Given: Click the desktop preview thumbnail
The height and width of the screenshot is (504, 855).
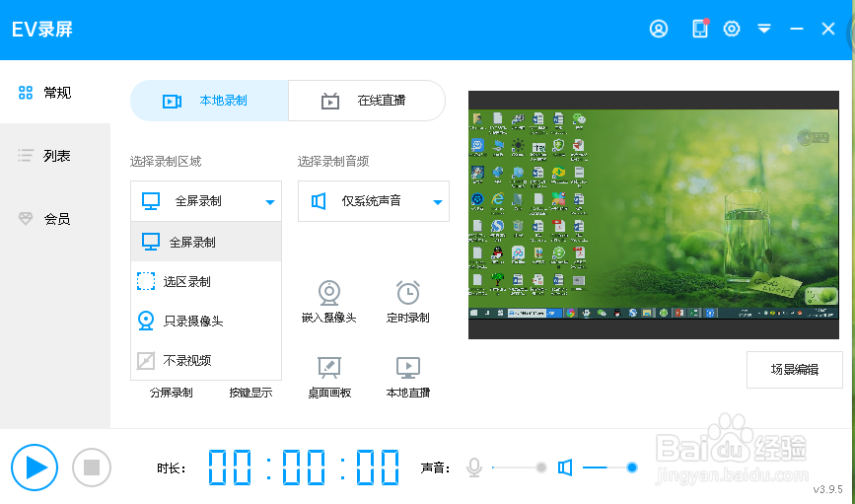Looking at the screenshot, I should click(x=653, y=214).
